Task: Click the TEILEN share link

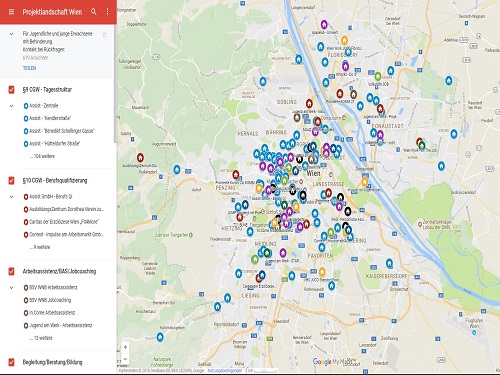Action: pos(29,68)
